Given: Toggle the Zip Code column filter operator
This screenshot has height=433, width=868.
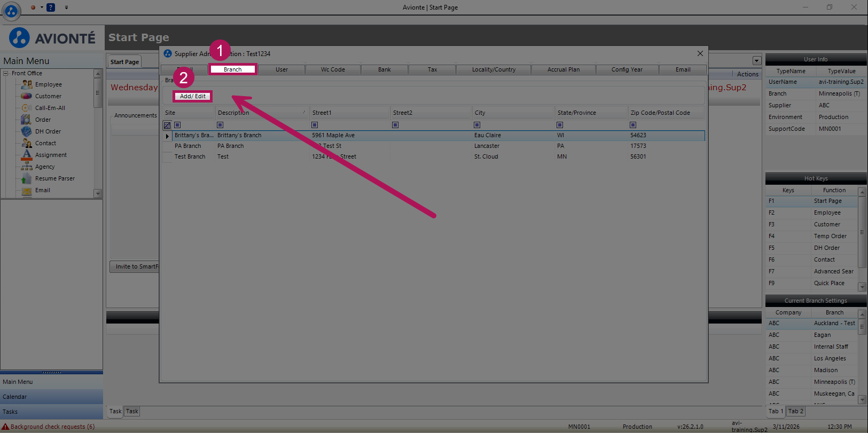Looking at the screenshot, I should 633,125.
